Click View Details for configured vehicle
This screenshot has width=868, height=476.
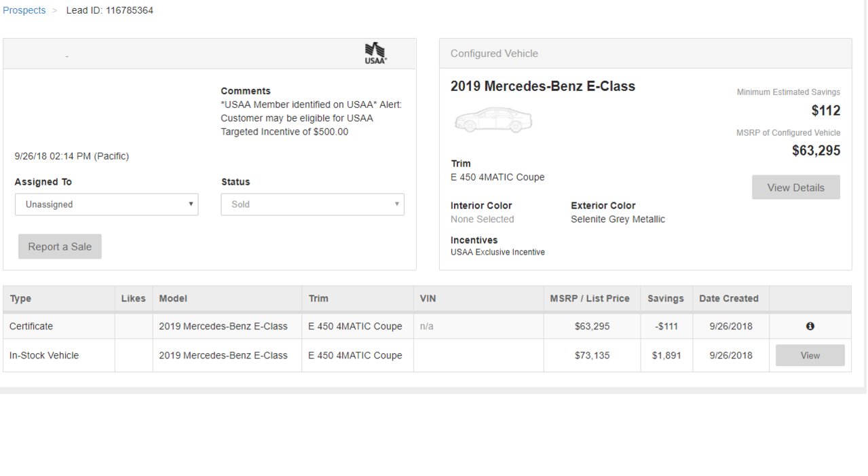pos(795,187)
